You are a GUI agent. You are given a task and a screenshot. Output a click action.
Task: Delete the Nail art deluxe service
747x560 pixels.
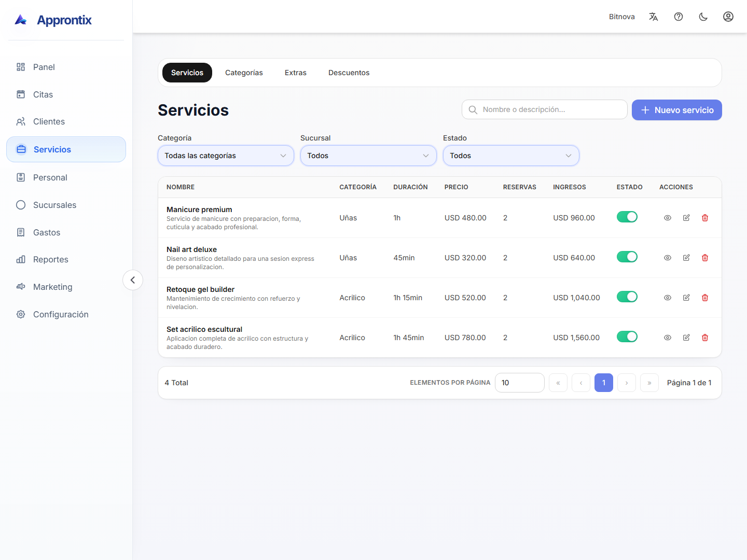point(705,258)
